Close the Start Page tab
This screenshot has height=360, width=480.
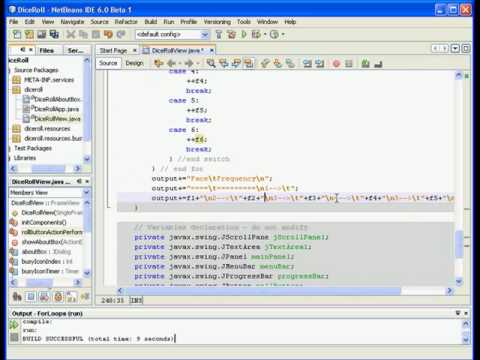(x=135, y=50)
